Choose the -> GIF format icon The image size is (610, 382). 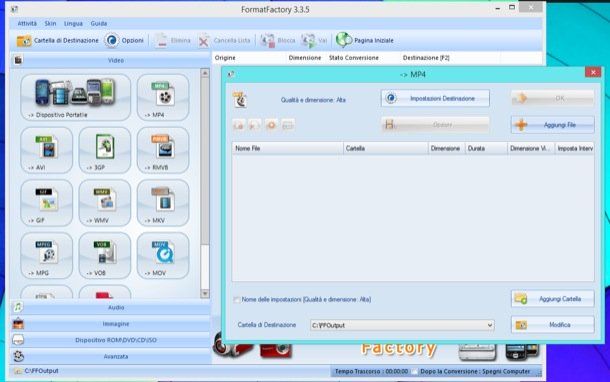(46, 203)
